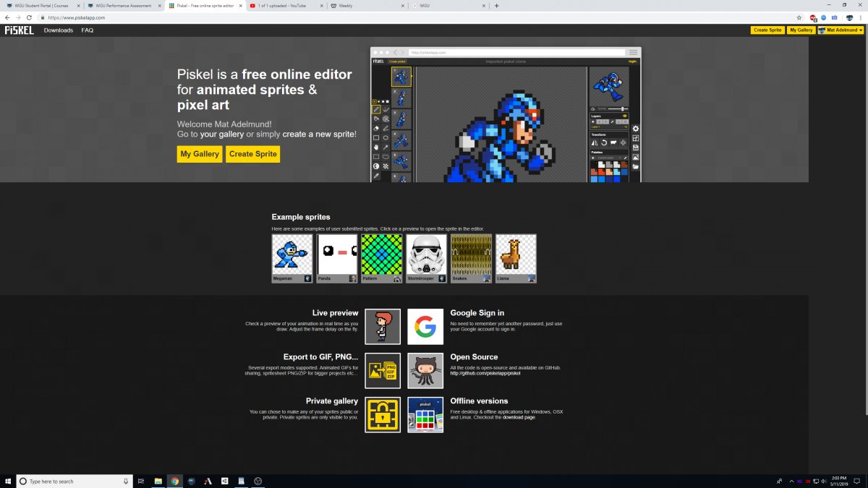Expand the Mat Adelmund account dropdown
Image resolution: width=868 pixels, height=488 pixels.
point(841,30)
